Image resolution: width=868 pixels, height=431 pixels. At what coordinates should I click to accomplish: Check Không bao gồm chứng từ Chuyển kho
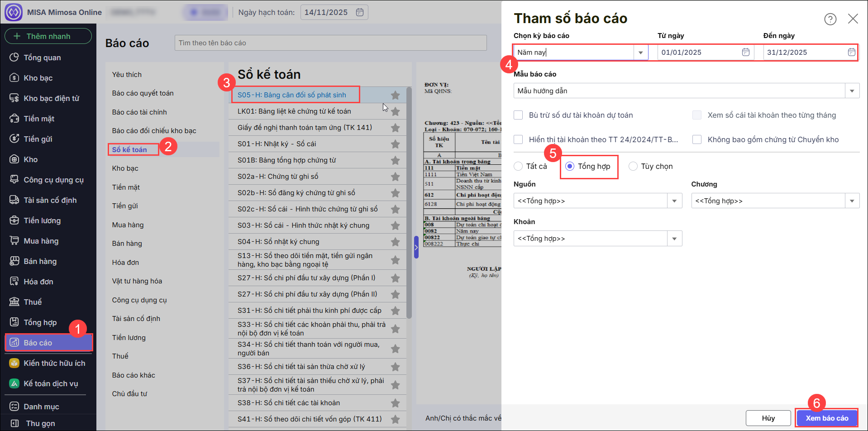pyautogui.click(x=697, y=139)
